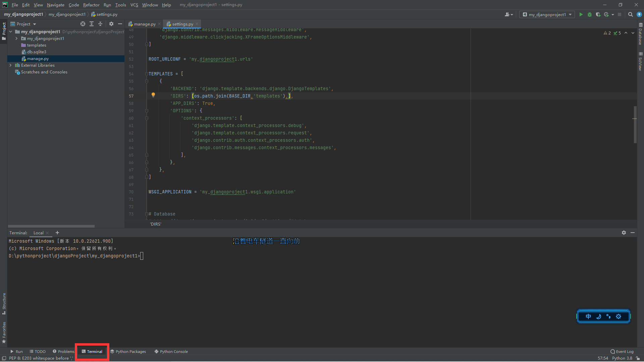Open terminal panel settings gear
The image size is (644, 362).
coord(624,233)
